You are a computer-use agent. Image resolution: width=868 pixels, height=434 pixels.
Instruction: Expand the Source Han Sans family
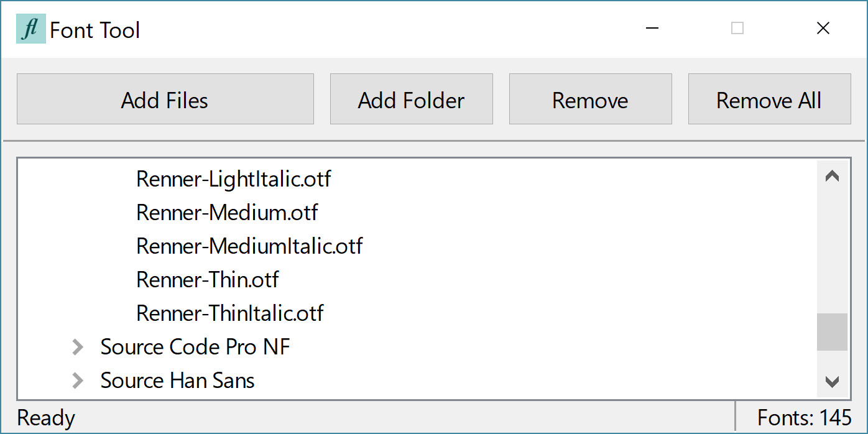[78, 381]
